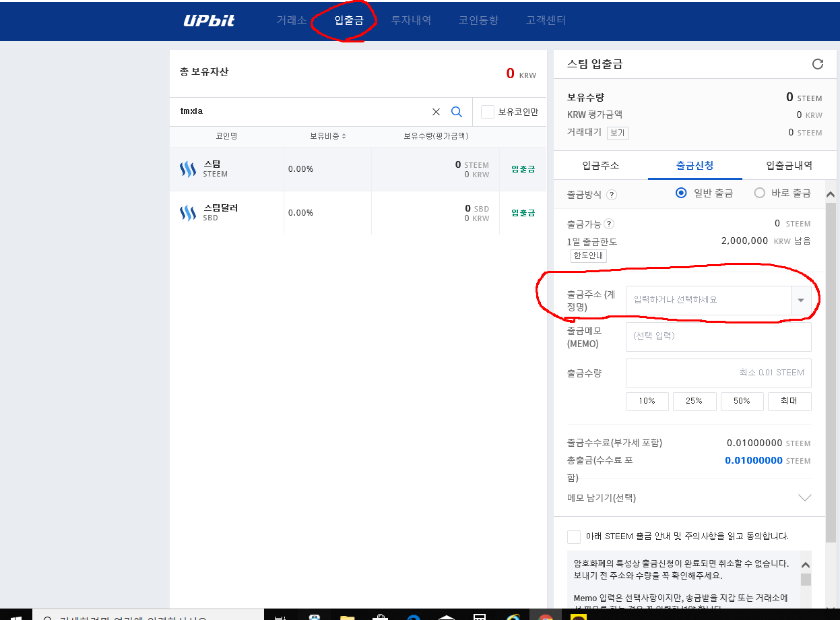The width and height of the screenshot is (840, 620).
Task: Open the 코인동향 menu
Action: (478, 20)
